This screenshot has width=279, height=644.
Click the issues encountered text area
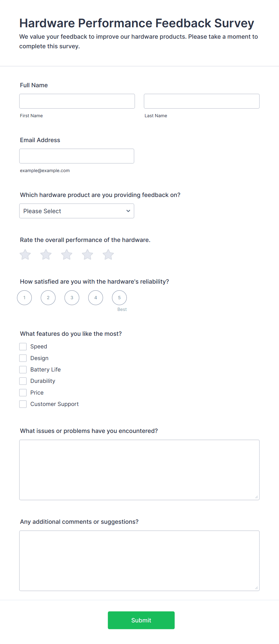point(139,470)
